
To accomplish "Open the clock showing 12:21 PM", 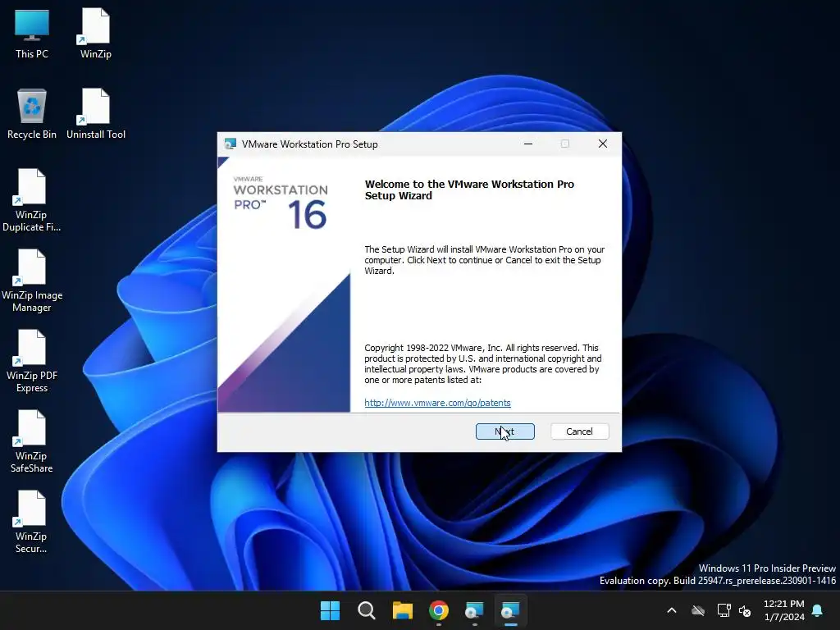I will (x=783, y=610).
